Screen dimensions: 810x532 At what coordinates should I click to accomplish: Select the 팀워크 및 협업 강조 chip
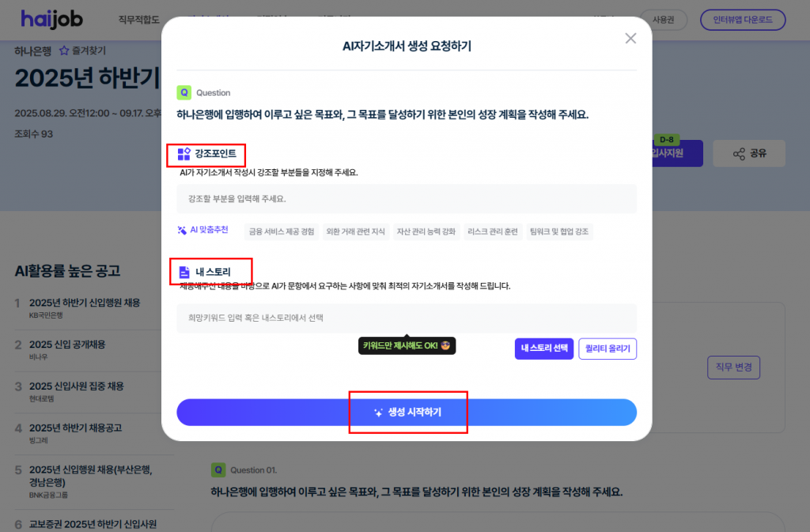point(559,232)
